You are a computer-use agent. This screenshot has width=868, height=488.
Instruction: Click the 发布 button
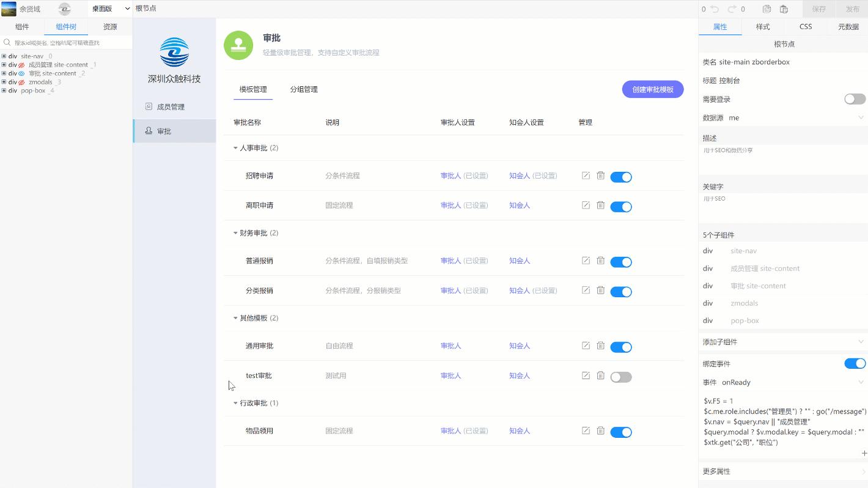tap(852, 9)
